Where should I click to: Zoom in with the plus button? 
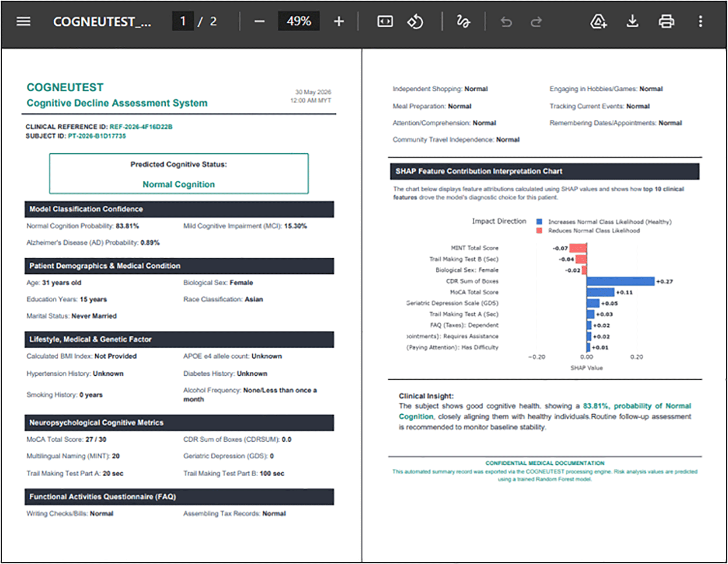click(339, 21)
